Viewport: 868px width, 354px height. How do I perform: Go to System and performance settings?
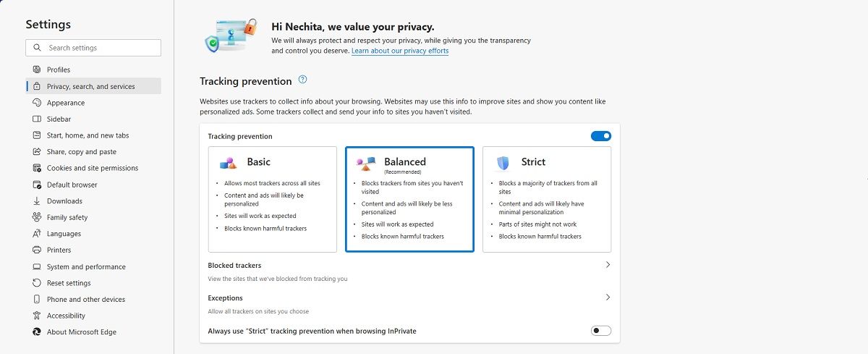(x=86, y=266)
